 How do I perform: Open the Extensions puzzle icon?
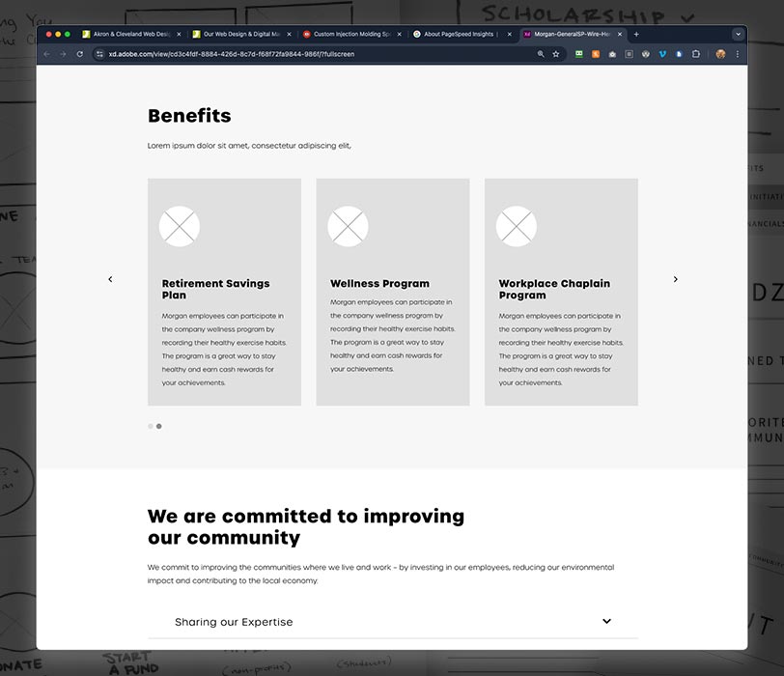[x=695, y=54]
